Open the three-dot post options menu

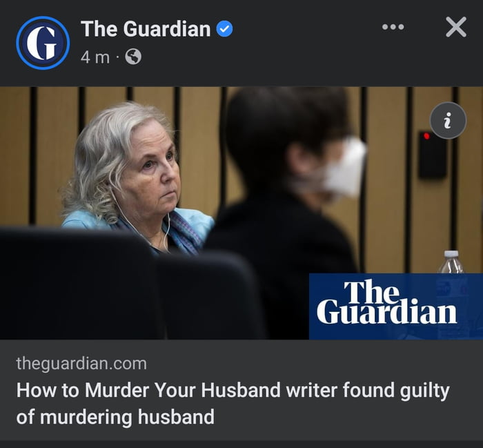pyautogui.click(x=393, y=27)
